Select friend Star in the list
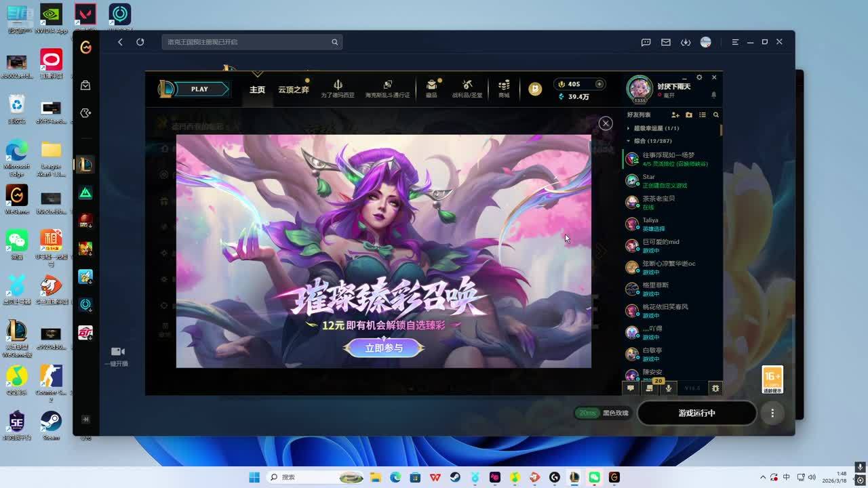Viewport: 868px width, 488px height. tap(671, 181)
